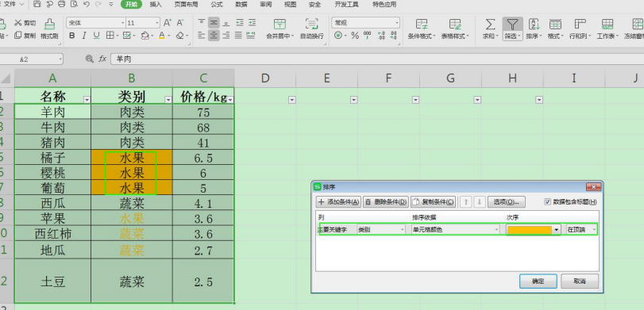Image resolution: width=644 pixels, height=310 pixels.
Task: Click the justify alignment icon
Action: pos(238,36)
